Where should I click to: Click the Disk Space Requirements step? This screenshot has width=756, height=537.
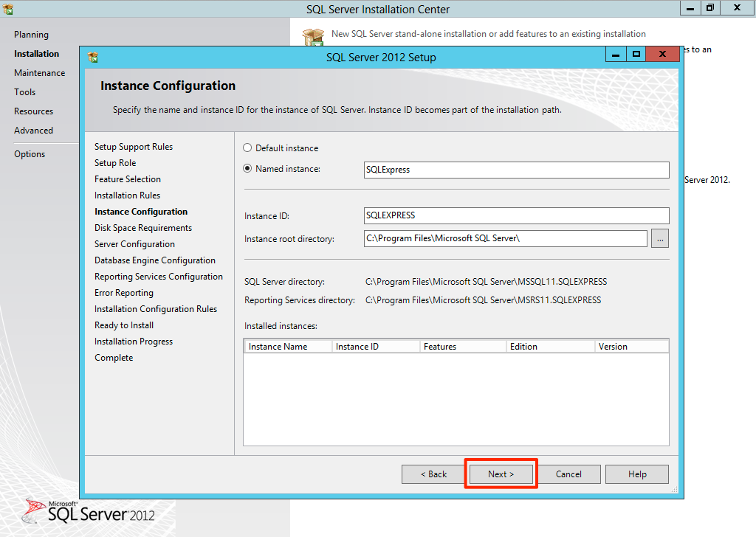coord(143,228)
